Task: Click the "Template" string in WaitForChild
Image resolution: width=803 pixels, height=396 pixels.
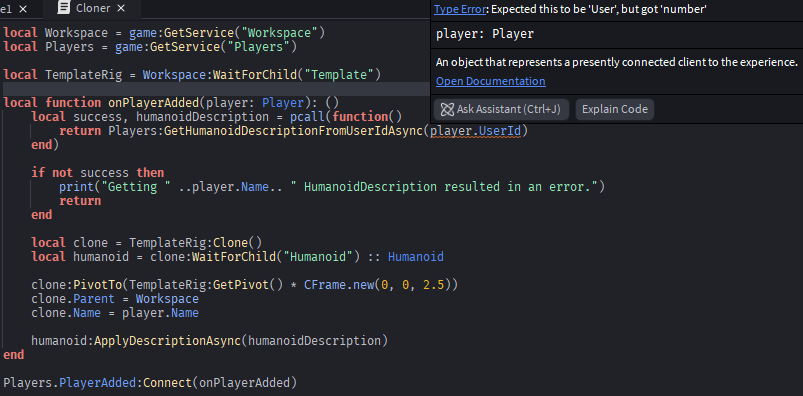Action: coord(340,75)
